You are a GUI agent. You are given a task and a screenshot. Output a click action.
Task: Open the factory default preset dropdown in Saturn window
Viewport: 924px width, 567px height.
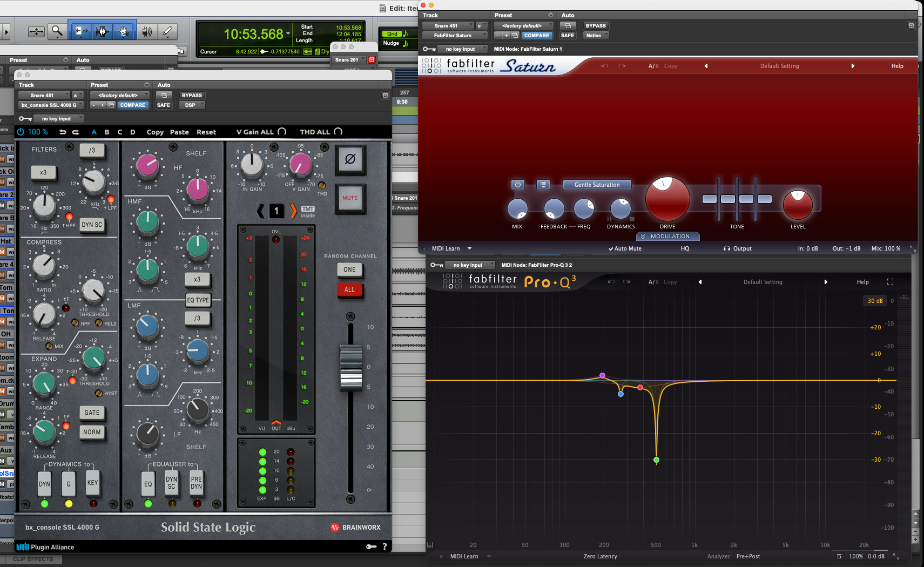(524, 25)
